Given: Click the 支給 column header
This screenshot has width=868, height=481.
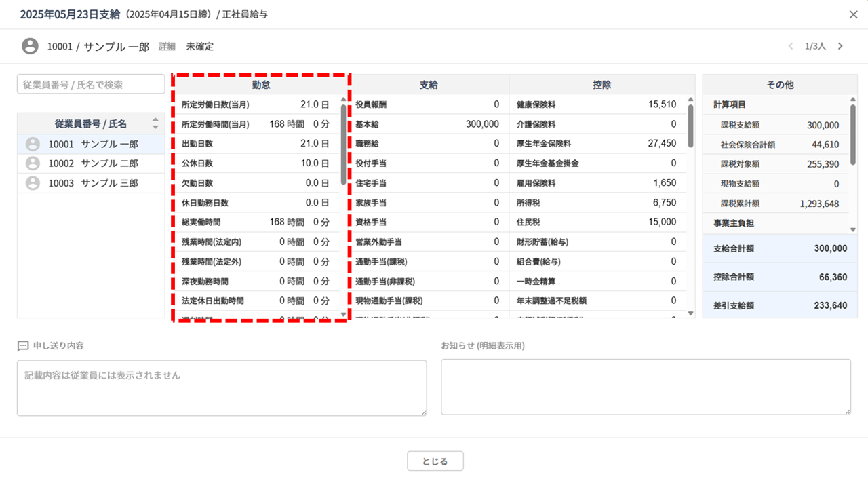Looking at the screenshot, I should click(x=429, y=85).
